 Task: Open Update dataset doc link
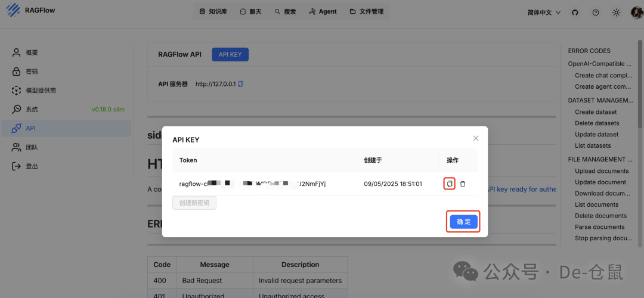click(x=597, y=134)
